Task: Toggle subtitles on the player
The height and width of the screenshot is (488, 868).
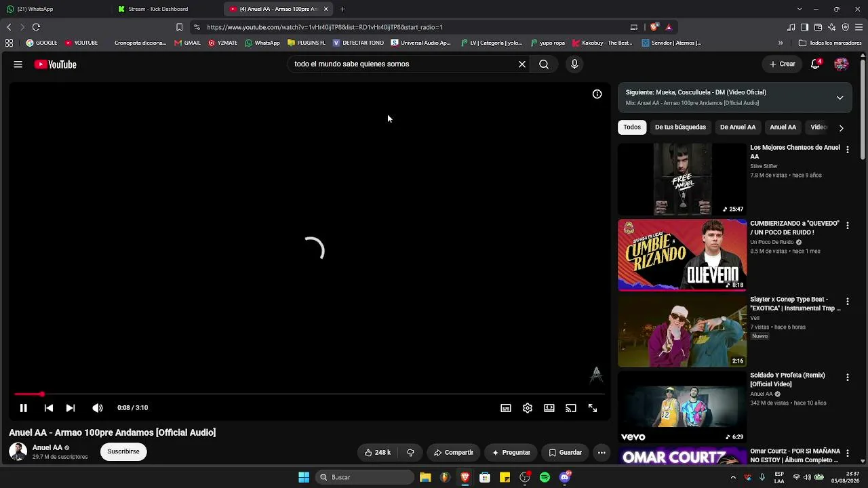Action: click(506, 408)
